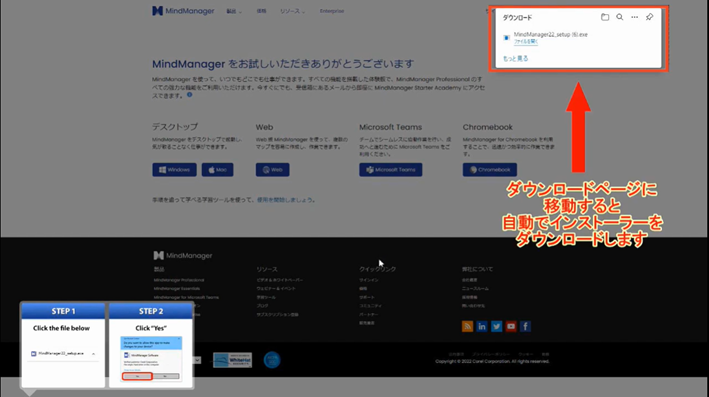Open the Facebook icon in footer

click(525, 326)
